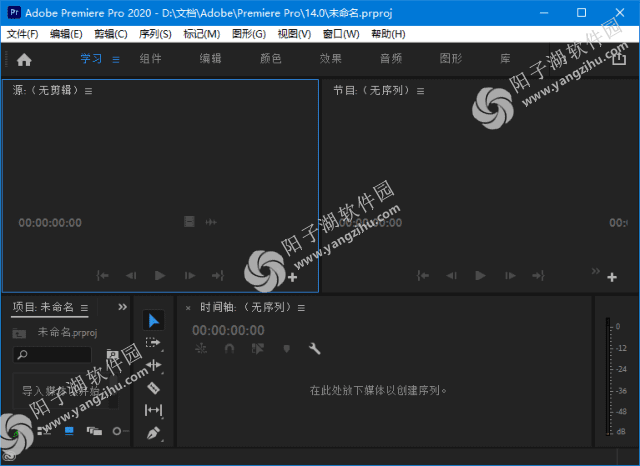This screenshot has height=466, width=640.
Task: Open the 标记(M) menu
Action: (202, 34)
